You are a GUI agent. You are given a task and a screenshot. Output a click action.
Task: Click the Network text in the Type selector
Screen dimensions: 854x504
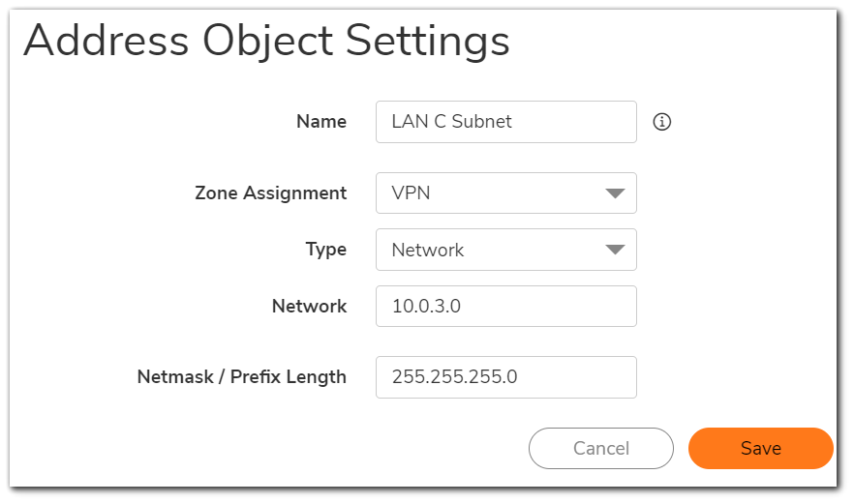pos(428,250)
